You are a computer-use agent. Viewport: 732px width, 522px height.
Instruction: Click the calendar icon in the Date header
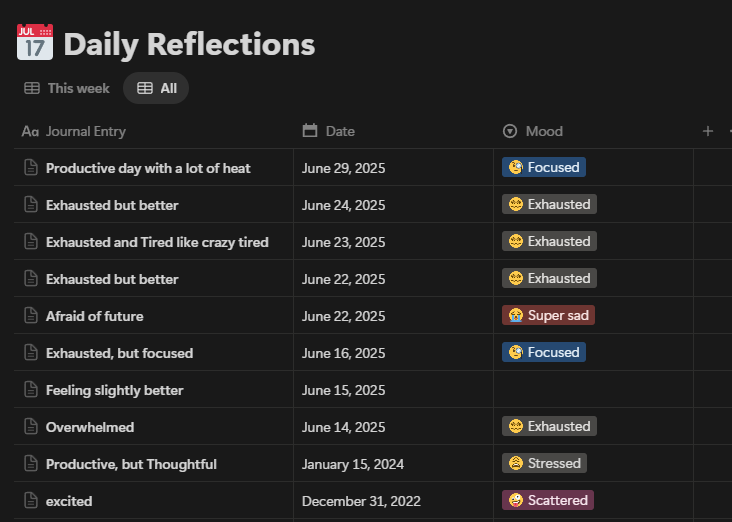pyautogui.click(x=310, y=131)
